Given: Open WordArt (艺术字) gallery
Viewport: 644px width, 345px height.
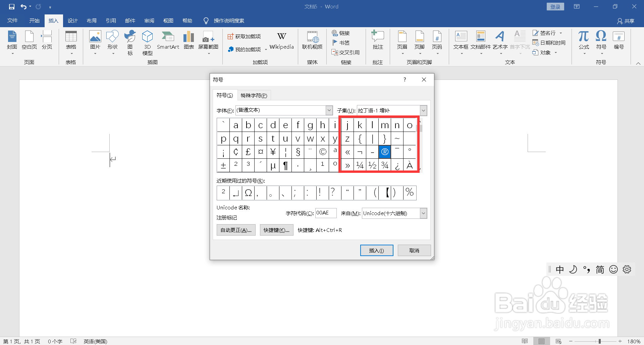Looking at the screenshot, I should coord(500,43).
